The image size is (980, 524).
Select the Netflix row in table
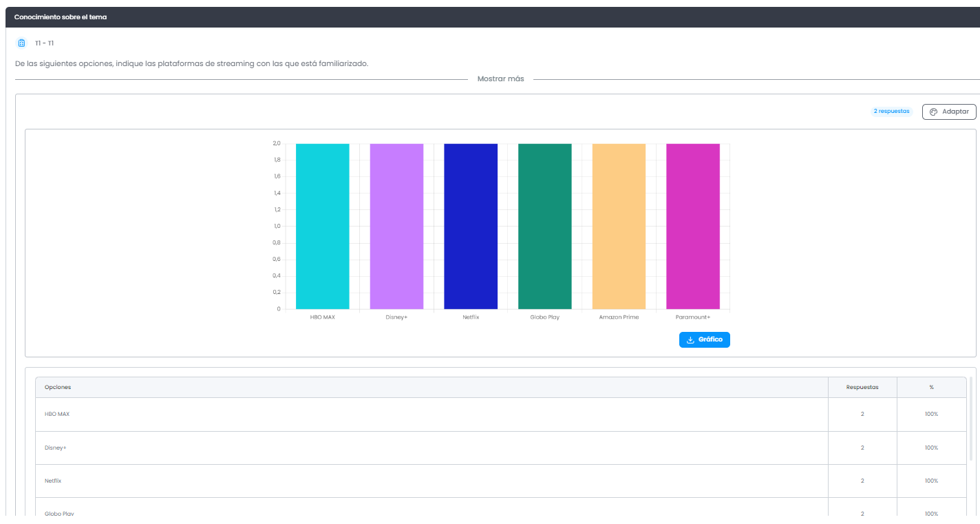click(501, 481)
